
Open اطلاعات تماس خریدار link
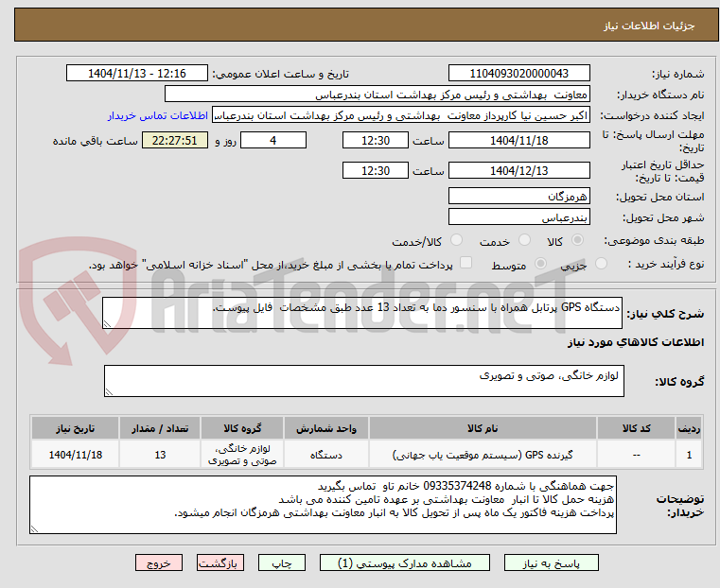[x=158, y=115]
